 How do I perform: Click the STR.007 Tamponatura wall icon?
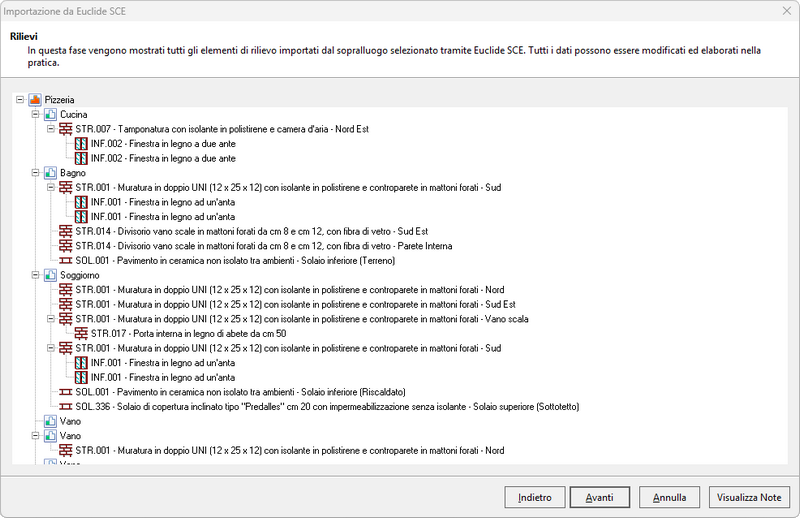(66, 129)
